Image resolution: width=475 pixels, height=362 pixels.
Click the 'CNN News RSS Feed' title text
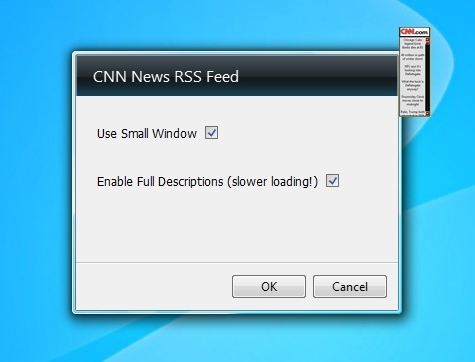(x=166, y=76)
